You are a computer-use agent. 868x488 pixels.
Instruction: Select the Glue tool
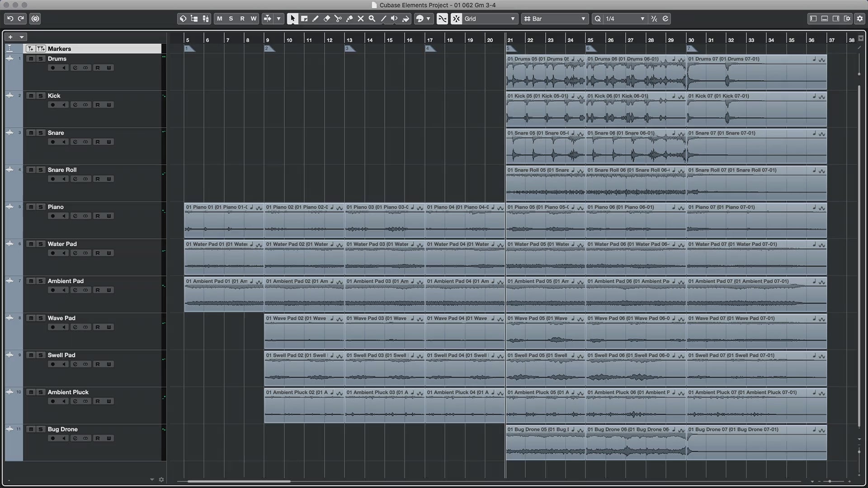pyautogui.click(x=349, y=19)
